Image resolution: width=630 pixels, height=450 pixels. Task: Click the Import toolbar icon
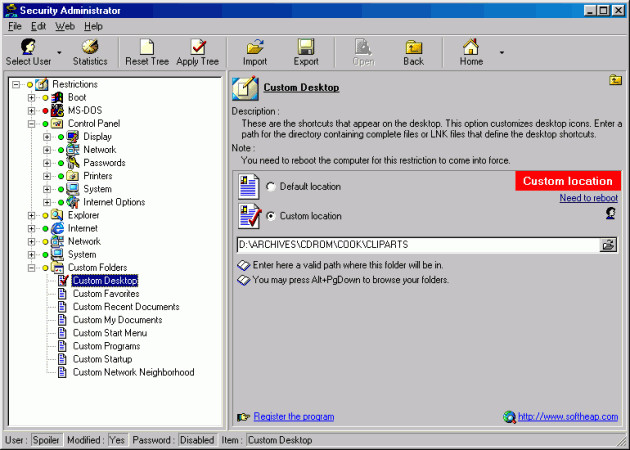(x=255, y=47)
